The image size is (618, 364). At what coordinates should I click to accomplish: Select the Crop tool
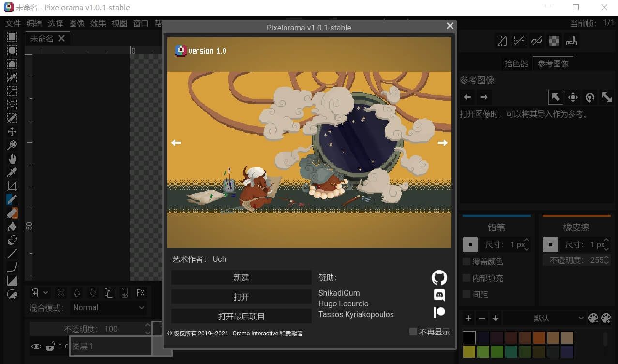[x=12, y=186]
